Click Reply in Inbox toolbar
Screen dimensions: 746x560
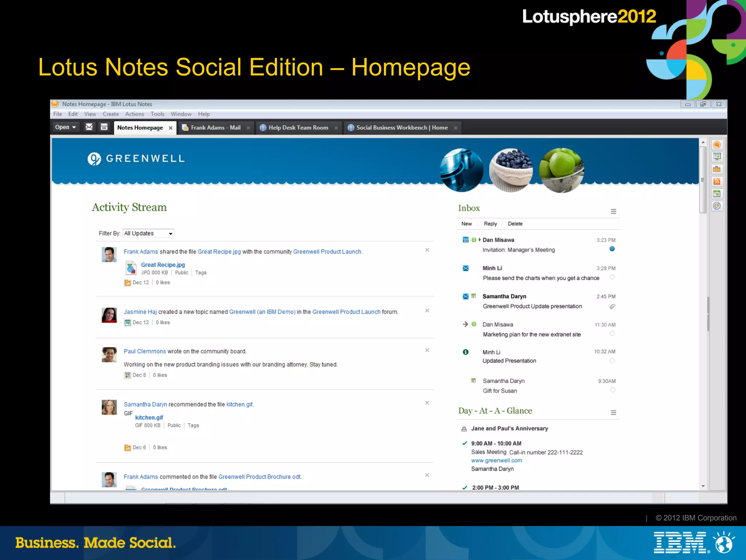490,224
